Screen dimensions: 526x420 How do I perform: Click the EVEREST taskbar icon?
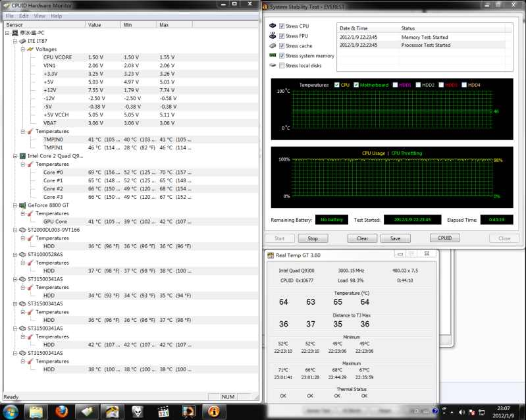pyautogui.click(x=213, y=411)
